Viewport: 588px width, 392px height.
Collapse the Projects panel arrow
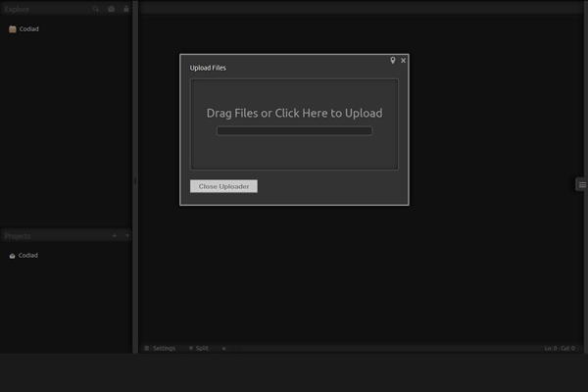point(126,236)
